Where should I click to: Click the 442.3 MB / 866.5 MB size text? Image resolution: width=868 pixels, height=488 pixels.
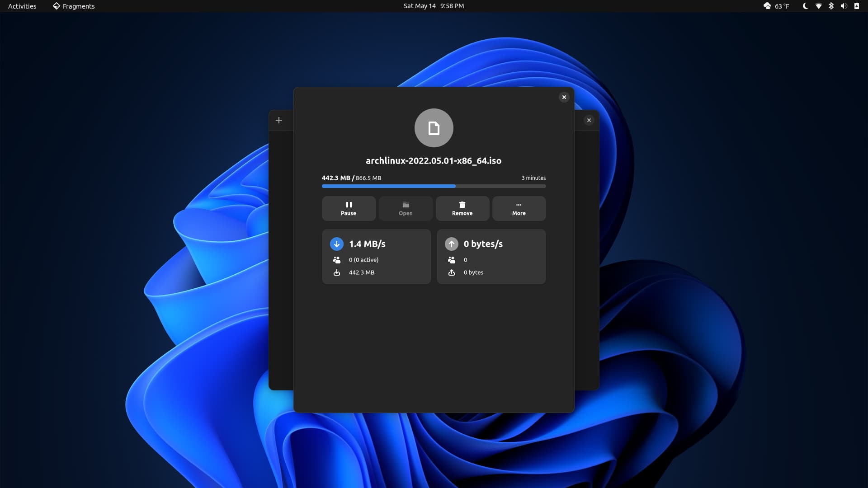point(351,178)
